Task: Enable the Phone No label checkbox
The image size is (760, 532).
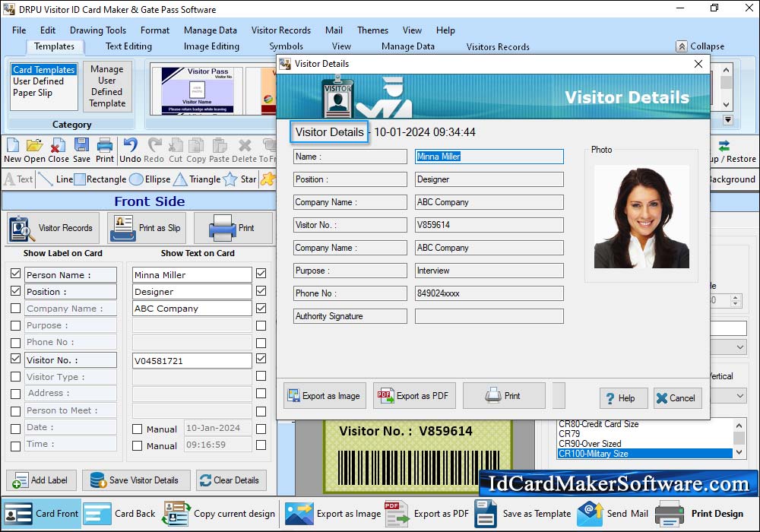Action: 15,343
